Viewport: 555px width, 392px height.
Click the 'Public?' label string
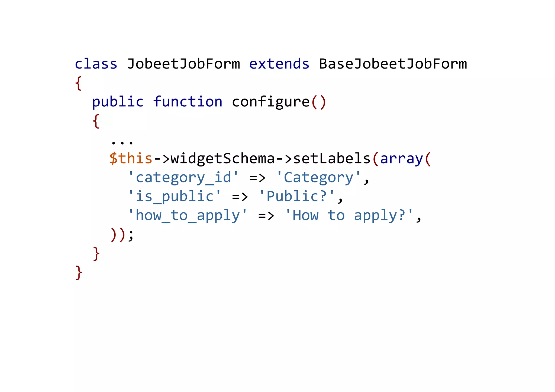[x=297, y=196]
